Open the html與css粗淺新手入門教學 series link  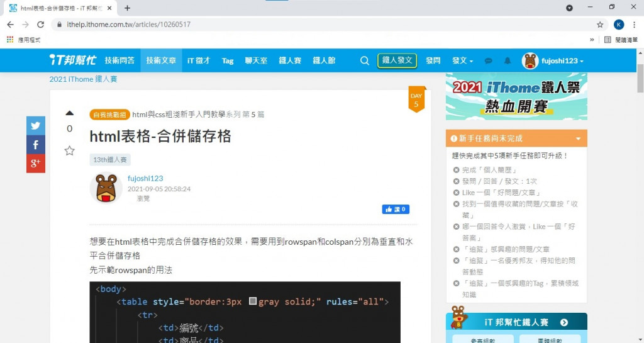point(179,114)
